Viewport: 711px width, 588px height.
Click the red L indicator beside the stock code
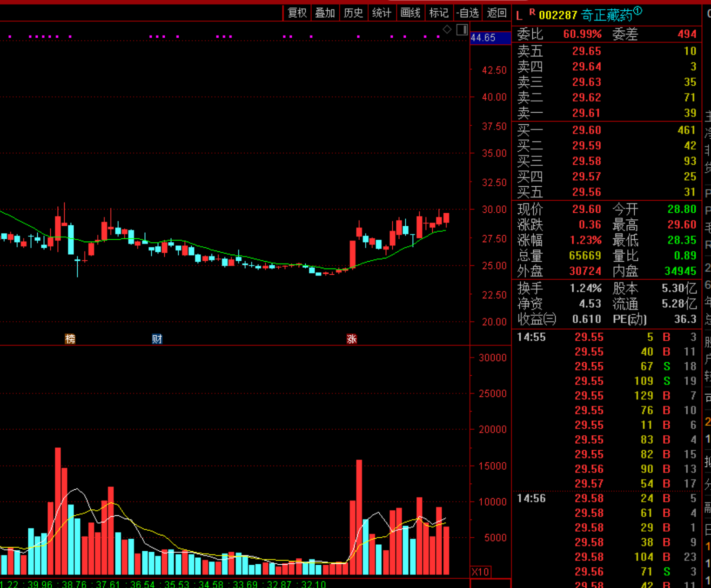click(519, 16)
